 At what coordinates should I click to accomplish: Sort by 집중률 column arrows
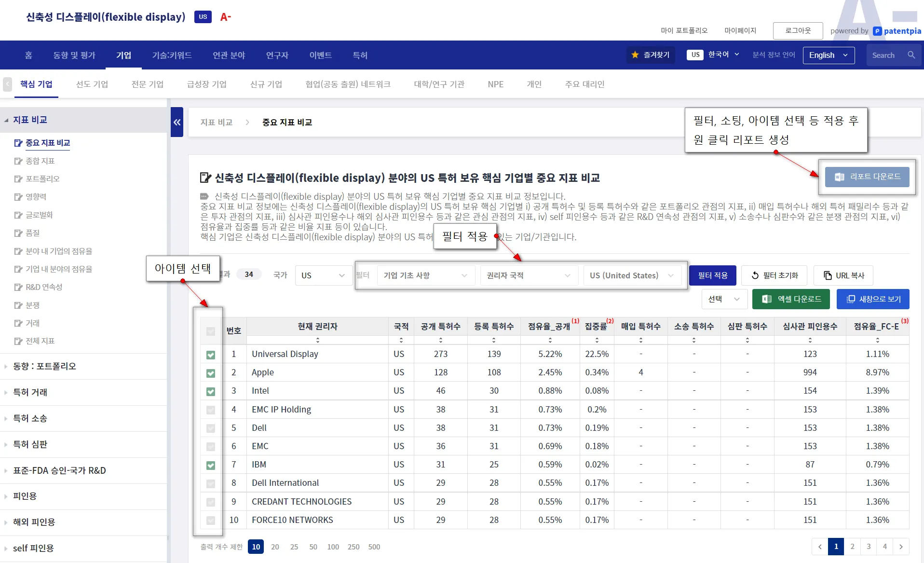point(597,340)
